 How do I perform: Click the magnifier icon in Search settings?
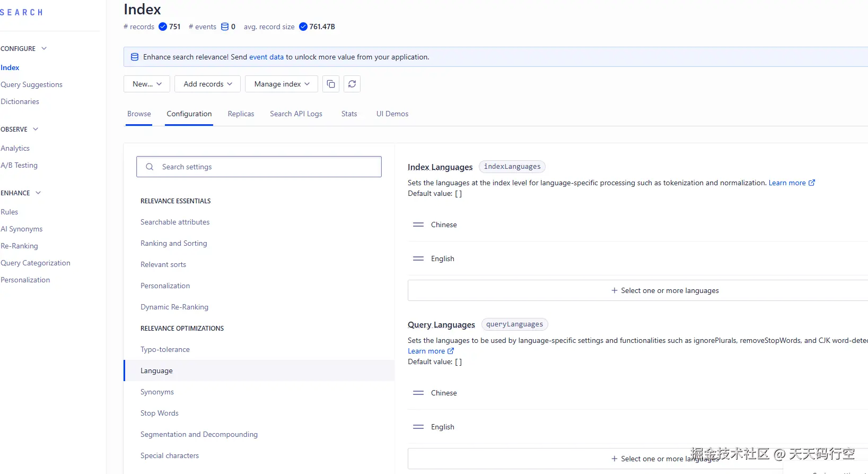click(x=150, y=167)
